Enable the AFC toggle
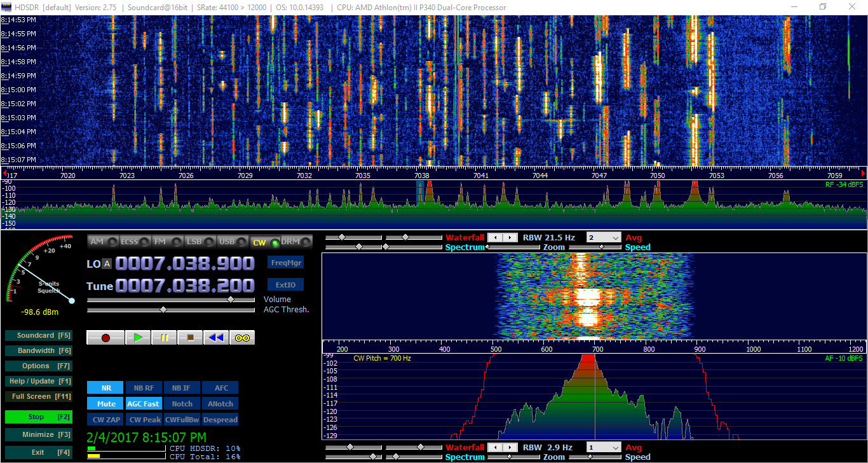 coord(220,387)
